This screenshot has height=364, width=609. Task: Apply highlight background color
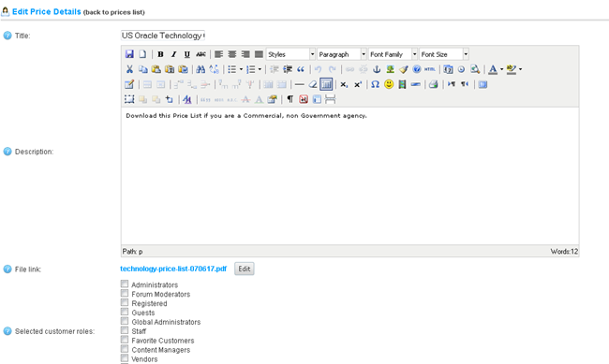[x=512, y=69]
